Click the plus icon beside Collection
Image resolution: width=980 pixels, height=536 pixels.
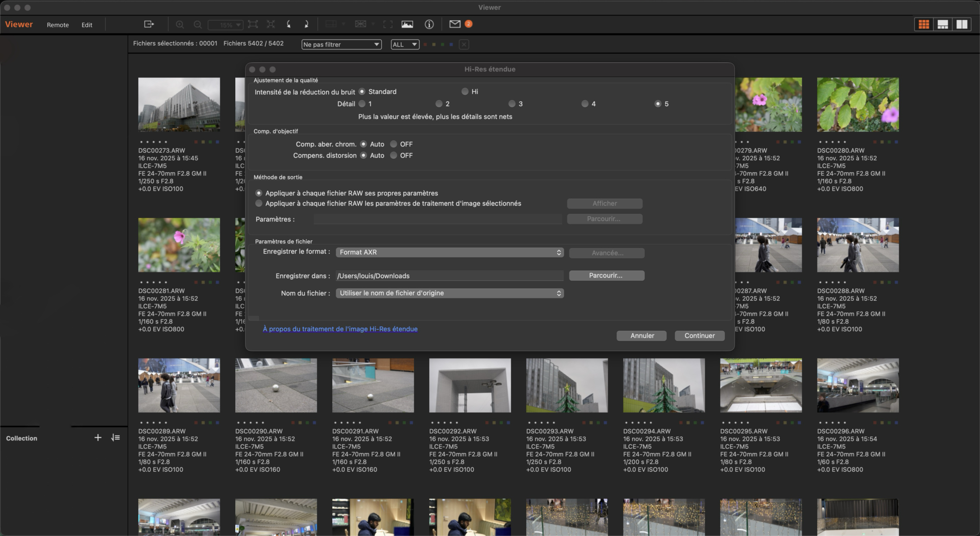pyautogui.click(x=98, y=438)
